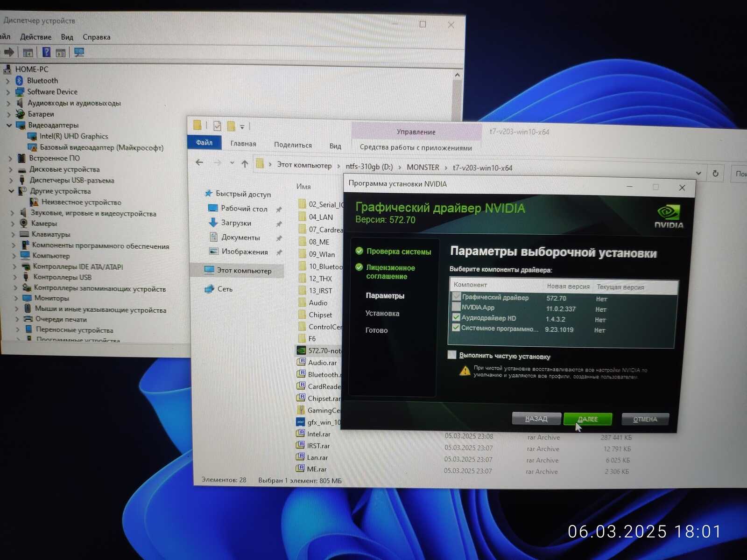This screenshot has width=747, height=560.
Task: Open the Explorer address bar history dropdown
Action: tap(698, 173)
